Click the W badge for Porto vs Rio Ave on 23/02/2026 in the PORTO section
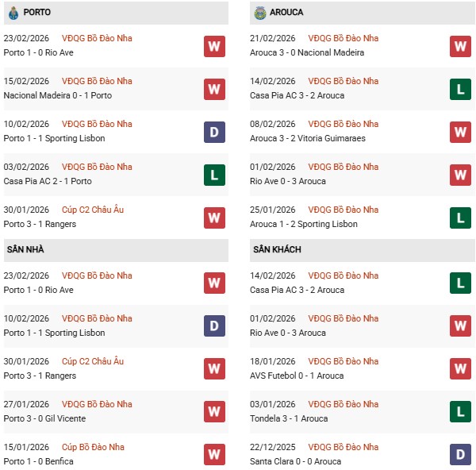This screenshot has width=476, height=470. pyautogui.click(x=214, y=46)
